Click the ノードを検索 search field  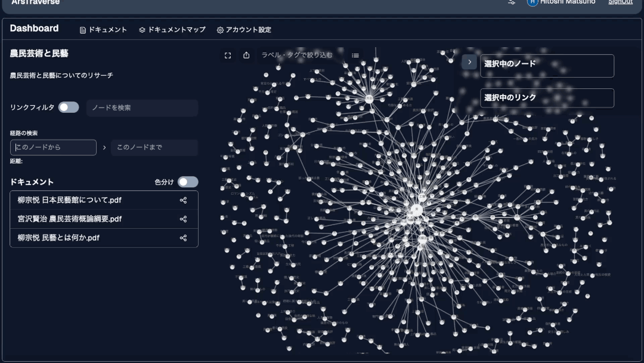point(142,108)
